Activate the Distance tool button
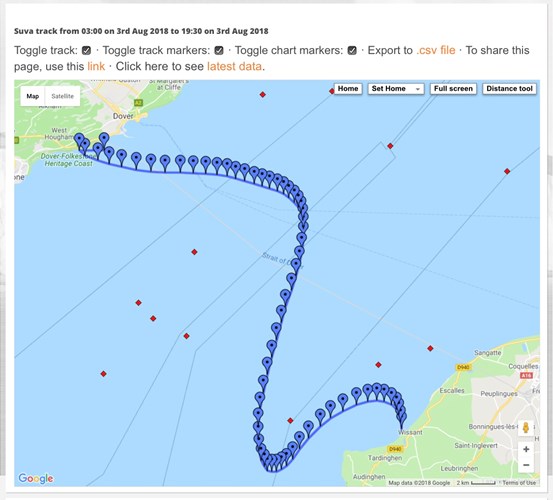The height and width of the screenshot is (500, 553). point(509,89)
